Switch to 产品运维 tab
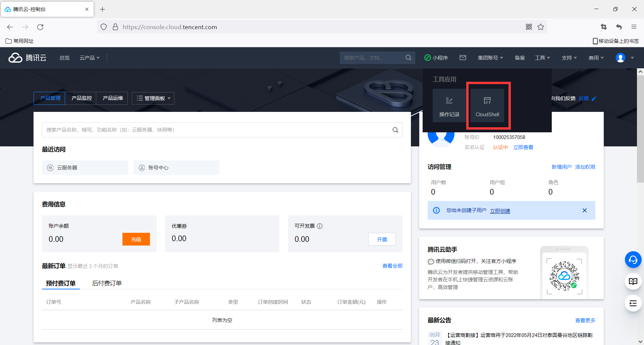644x345 pixels. [x=112, y=98]
